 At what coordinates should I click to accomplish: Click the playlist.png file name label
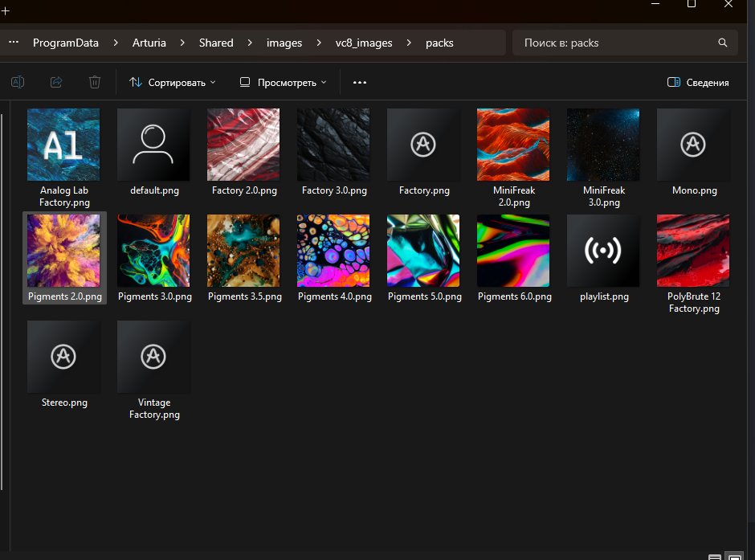[x=604, y=296]
